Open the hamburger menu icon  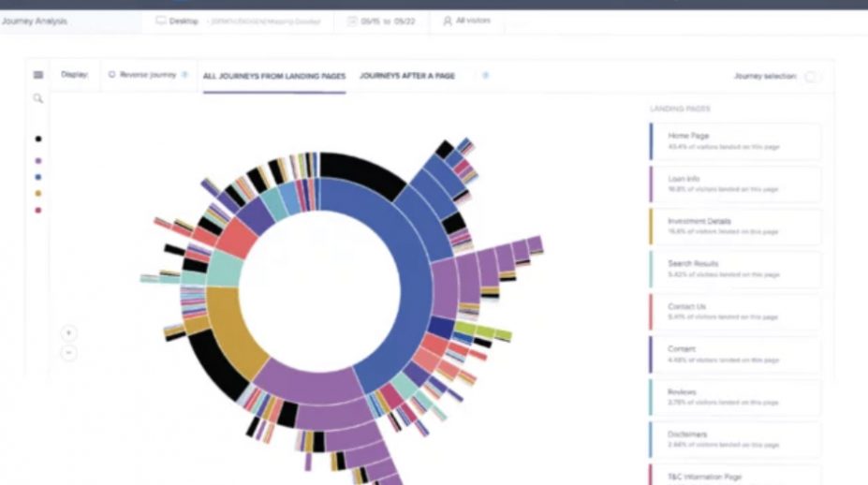pos(38,75)
